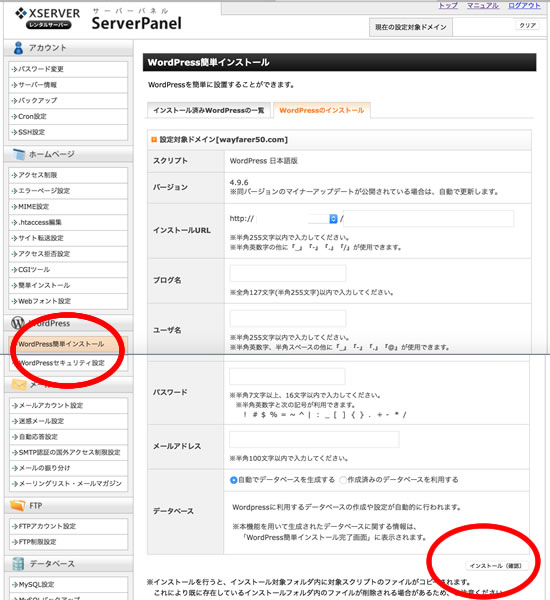The height and width of the screenshot is (600, 550).
Task: Focus the install URL path field
Action: 429,219
